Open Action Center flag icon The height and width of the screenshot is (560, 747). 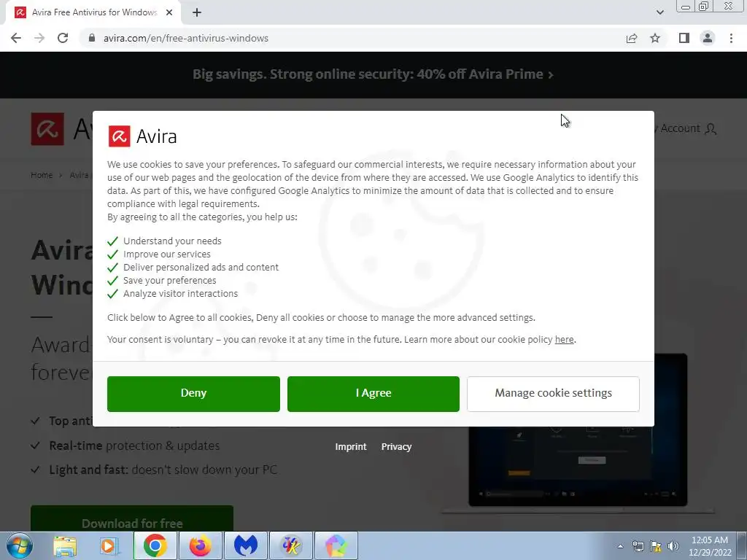pyautogui.click(x=656, y=546)
